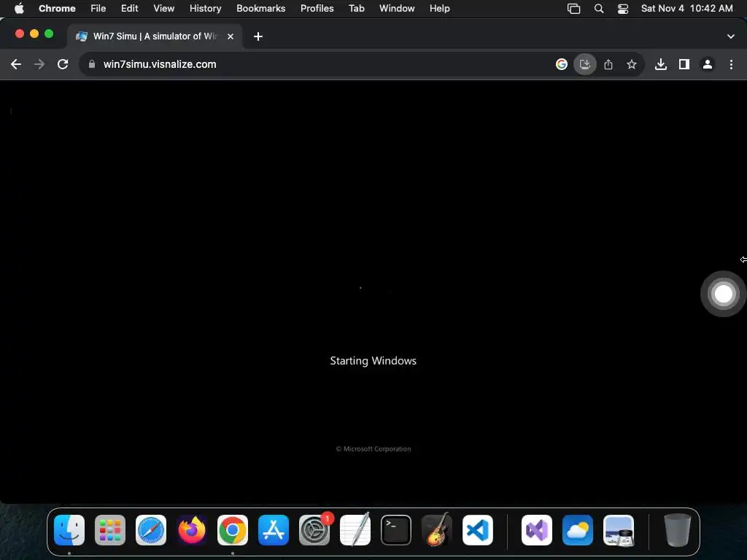Image resolution: width=747 pixels, height=560 pixels.
Task: Open the Trash in the Dock
Action: click(678, 530)
